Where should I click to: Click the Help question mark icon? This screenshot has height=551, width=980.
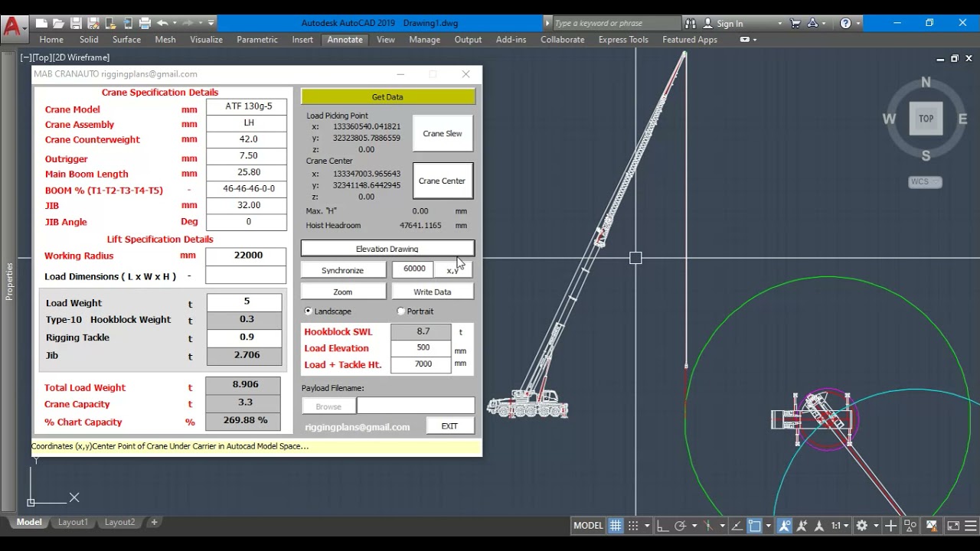click(845, 23)
